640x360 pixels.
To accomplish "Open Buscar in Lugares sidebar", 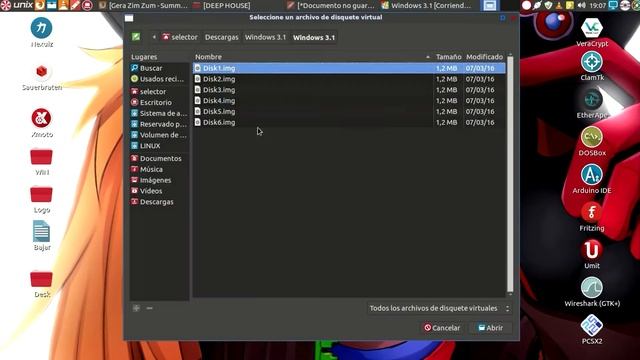I will tap(159, 68).
